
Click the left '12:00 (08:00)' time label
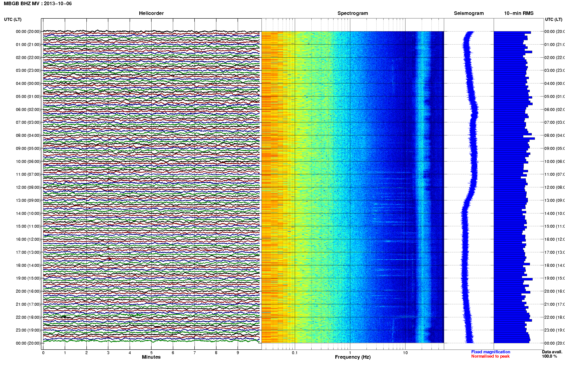click(x=28, y=187)
